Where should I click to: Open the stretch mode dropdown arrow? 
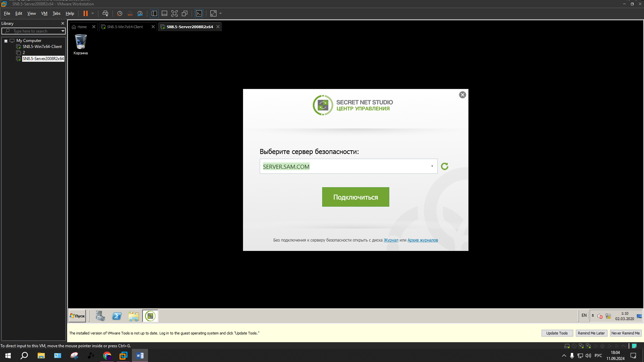[x=220, y=13]
